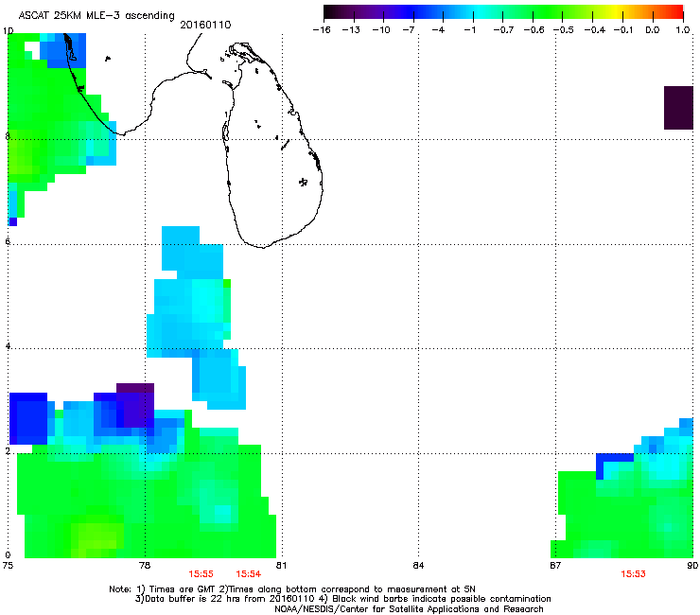Click latitude axis label '4'

coord(8,346)
